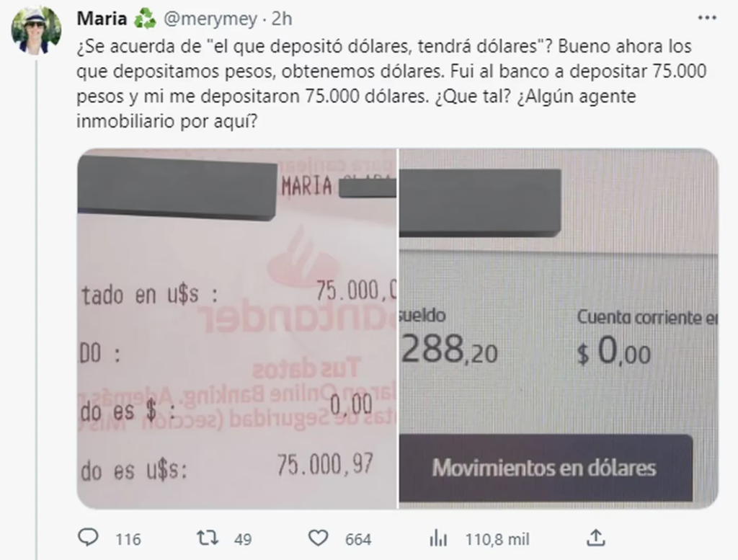Viewport: 738px width, 560px height.
Task: Open tweet analytics bar chart icon
Action: pos(437,538)
